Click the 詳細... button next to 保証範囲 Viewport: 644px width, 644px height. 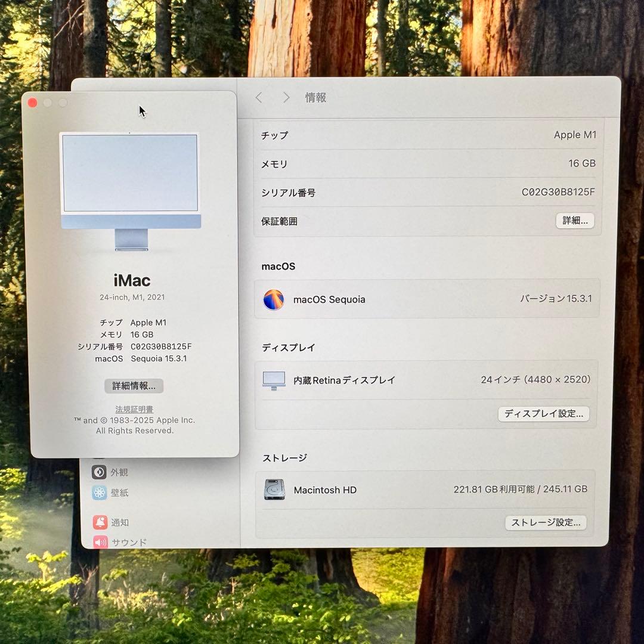click(575, 221)
